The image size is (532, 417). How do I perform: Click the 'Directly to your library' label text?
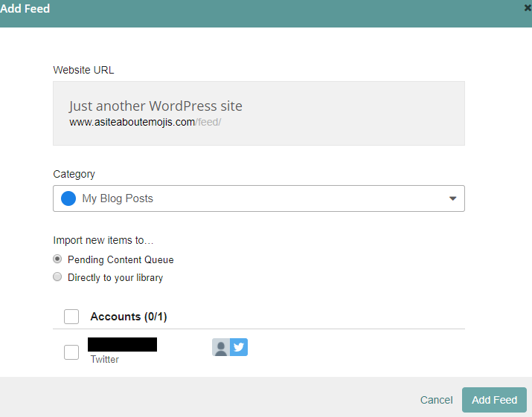(115, 278)
